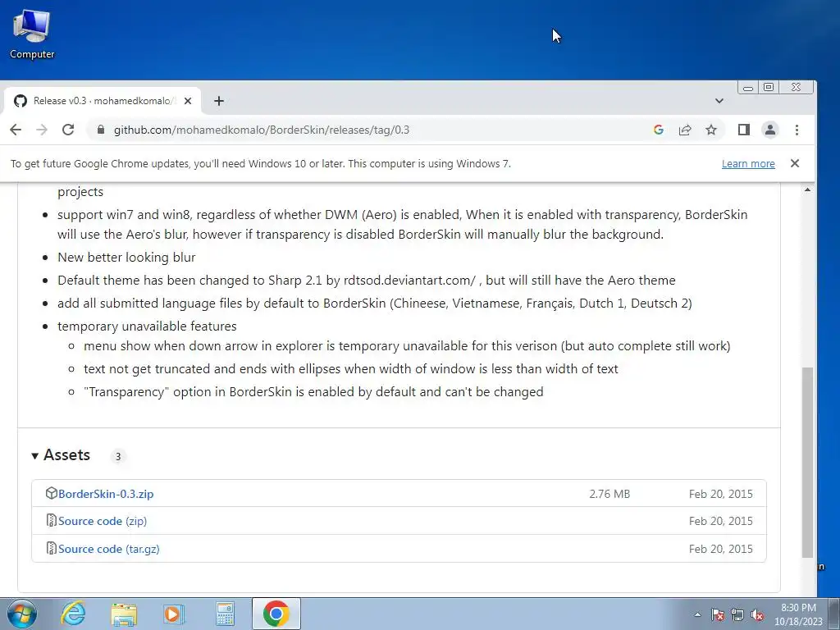Restore down the Chrome window
Screen dimensions: 840x630
point(768,87)
